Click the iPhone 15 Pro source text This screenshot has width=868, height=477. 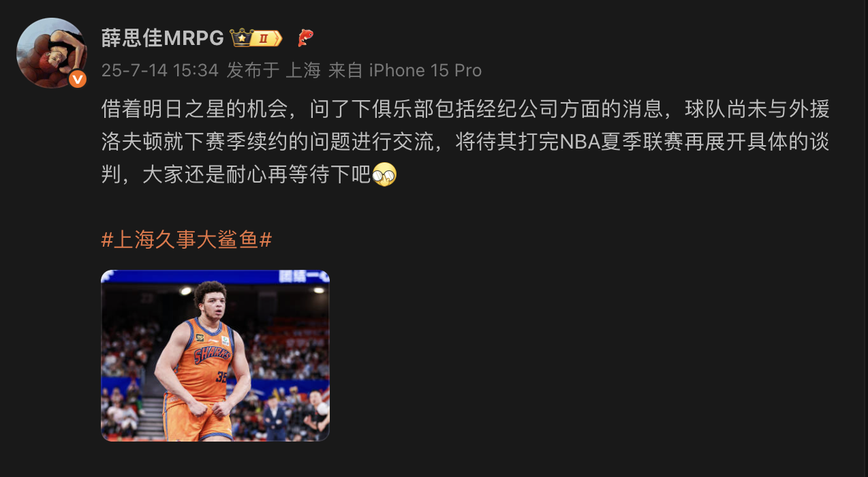point(426,71)
